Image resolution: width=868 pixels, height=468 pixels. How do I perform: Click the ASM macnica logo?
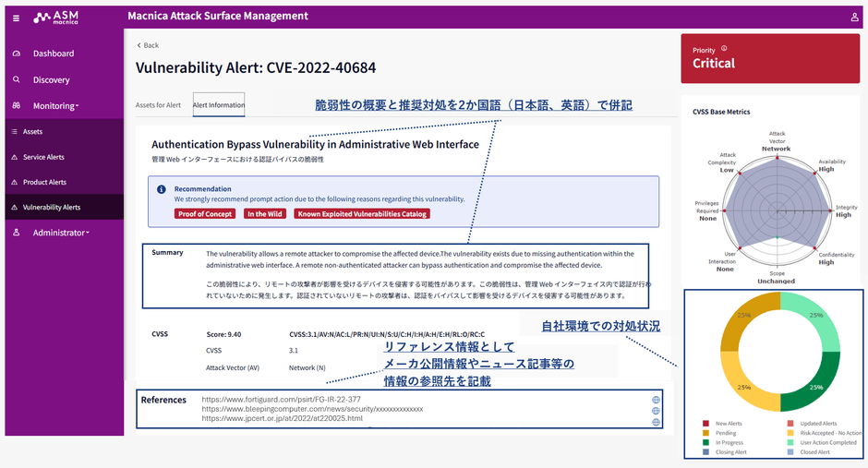coord(54,18)
